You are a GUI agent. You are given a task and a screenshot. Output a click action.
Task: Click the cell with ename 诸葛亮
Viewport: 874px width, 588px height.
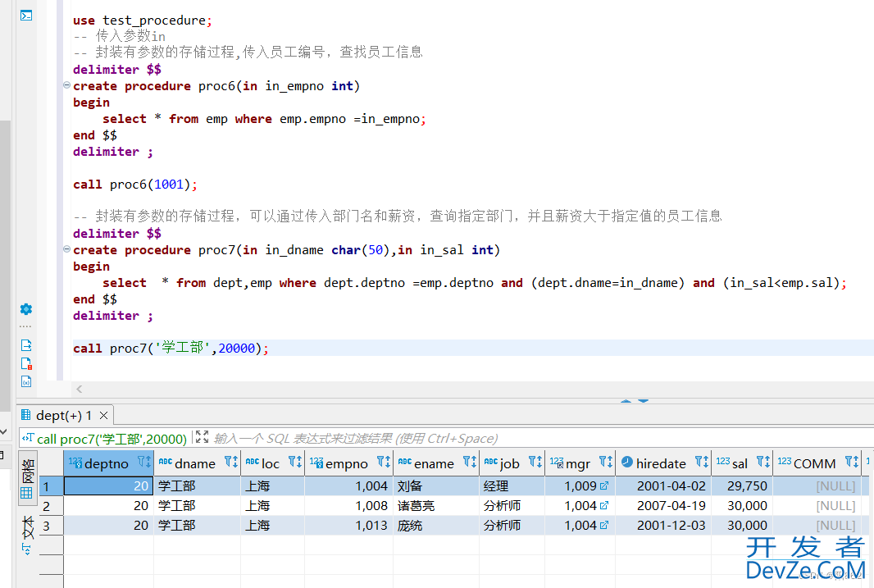[436, 505]
